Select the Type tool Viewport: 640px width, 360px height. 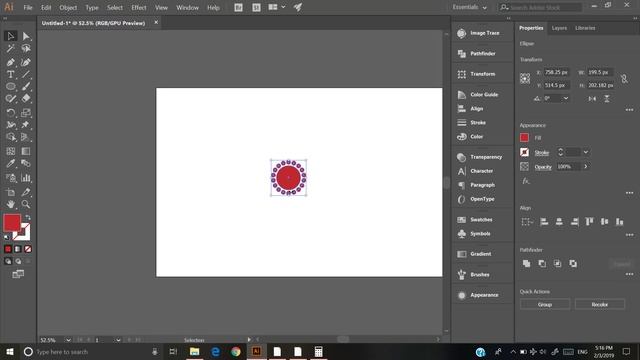coord(11,74)
